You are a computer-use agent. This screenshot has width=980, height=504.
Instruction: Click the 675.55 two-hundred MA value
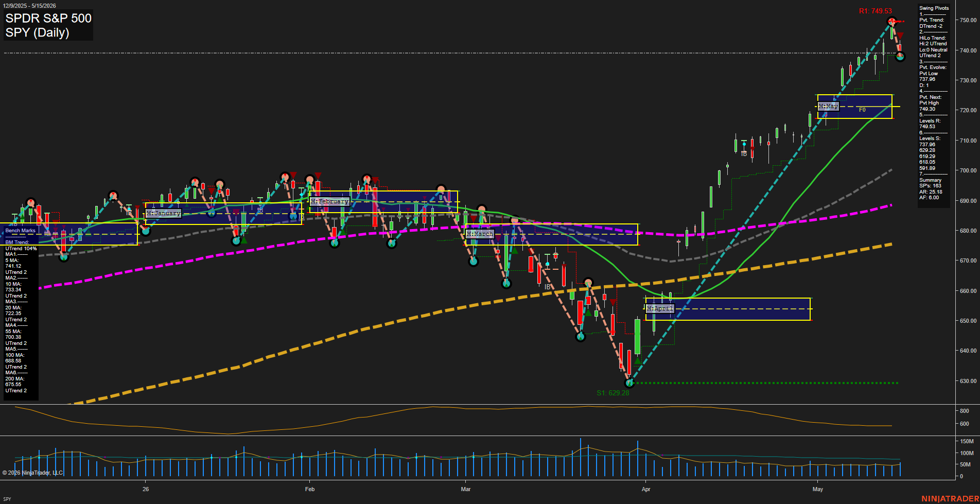tap(13, 385)
